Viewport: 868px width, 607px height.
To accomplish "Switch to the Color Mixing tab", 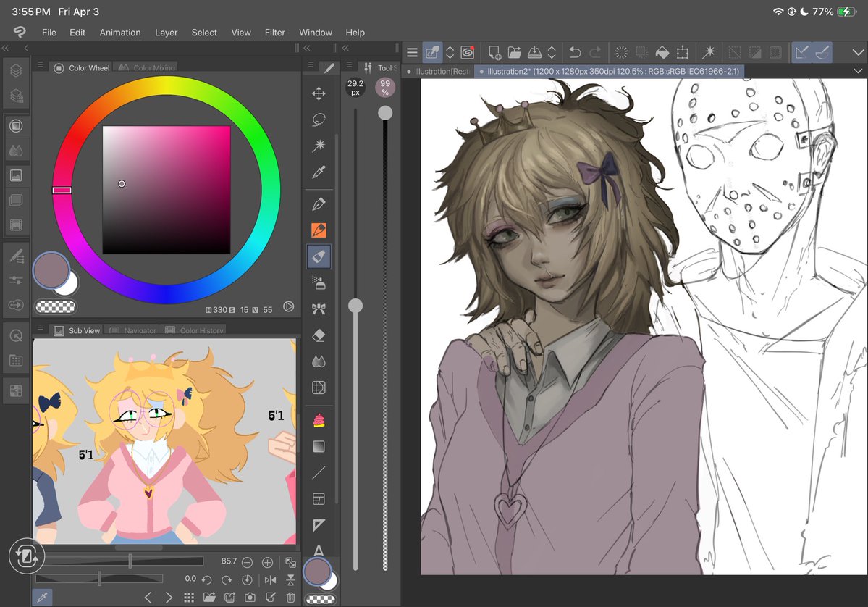I will [x=147, y=67].
